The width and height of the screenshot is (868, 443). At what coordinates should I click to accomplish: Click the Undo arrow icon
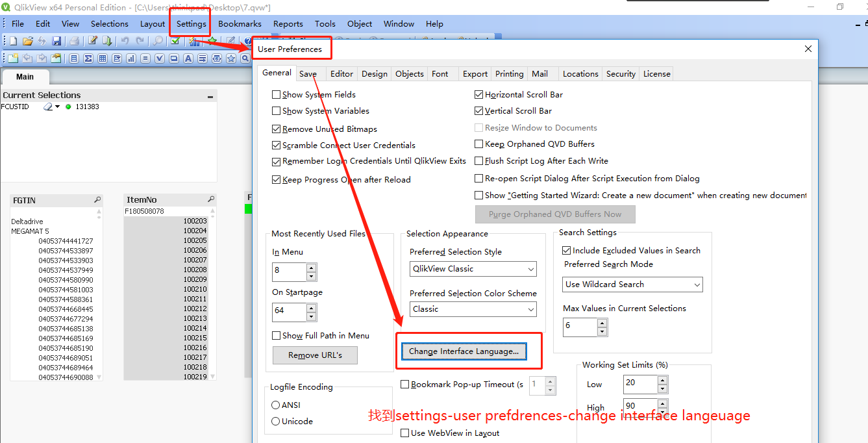125,41
